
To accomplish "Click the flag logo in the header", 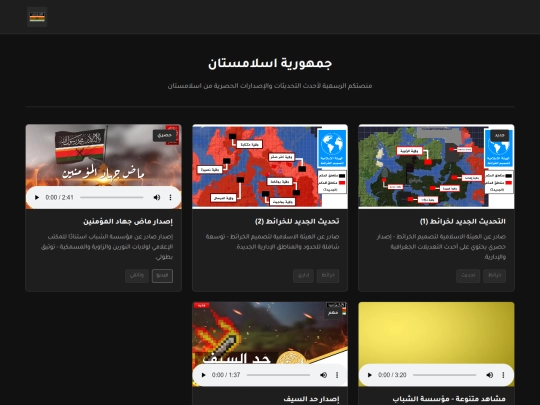I will [x=37, y=17].
